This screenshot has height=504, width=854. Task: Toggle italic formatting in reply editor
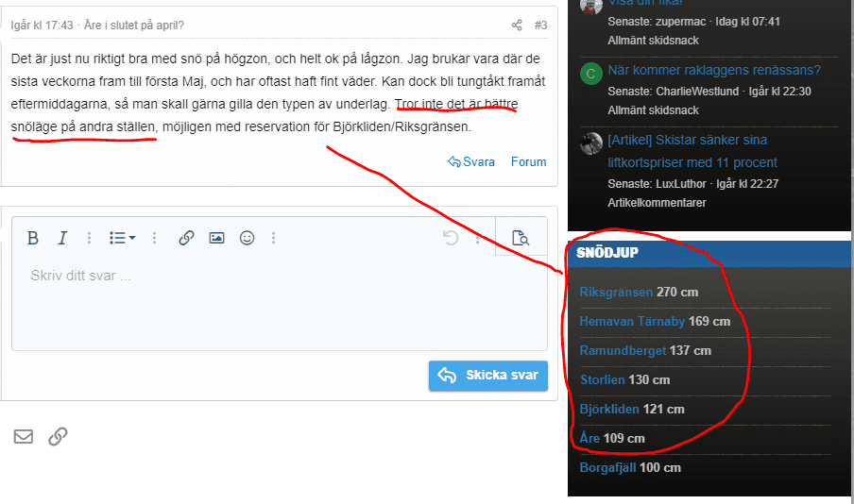[62, 238]
